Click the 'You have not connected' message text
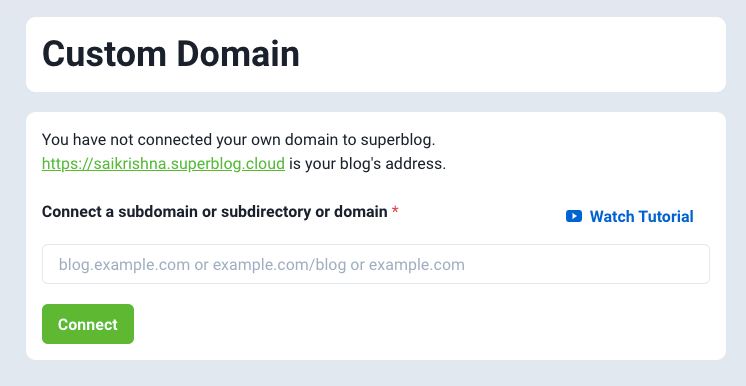 click(x=239, y=140)
